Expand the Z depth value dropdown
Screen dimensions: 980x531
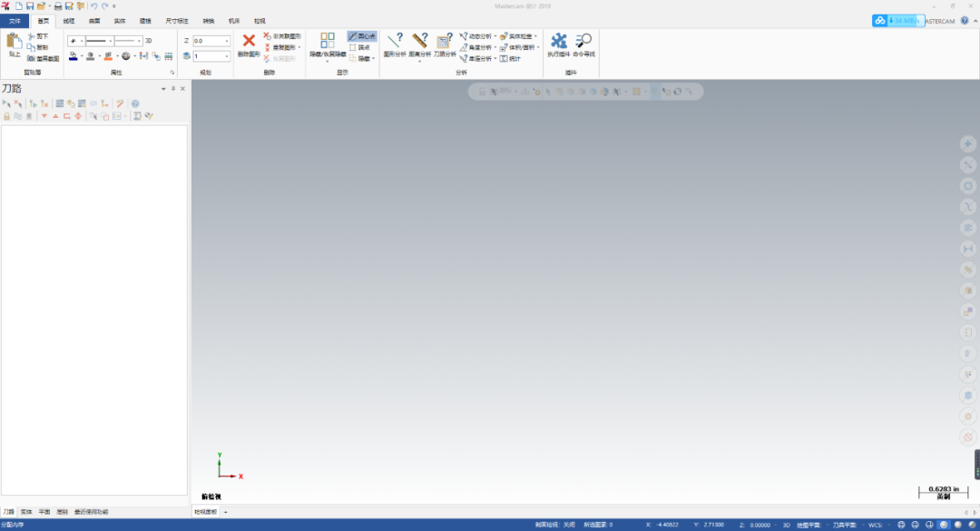click(226, 41)
